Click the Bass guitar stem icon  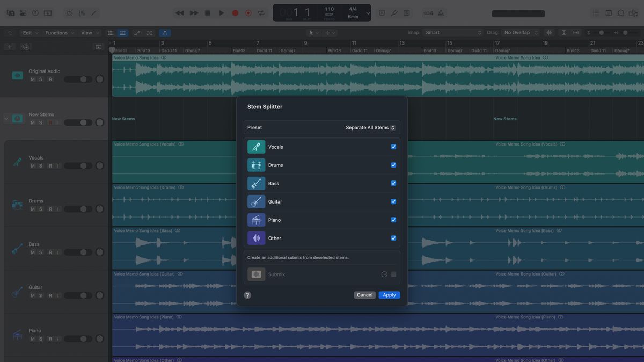tap(256, 183)
